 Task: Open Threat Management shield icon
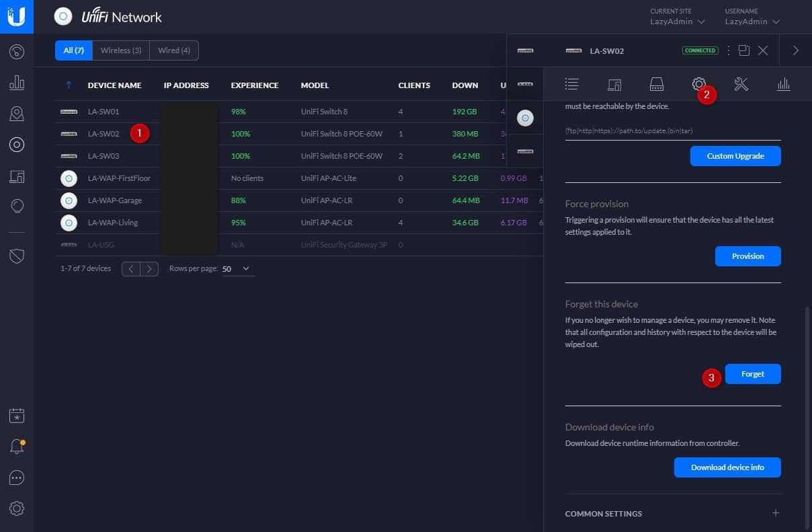17,256
